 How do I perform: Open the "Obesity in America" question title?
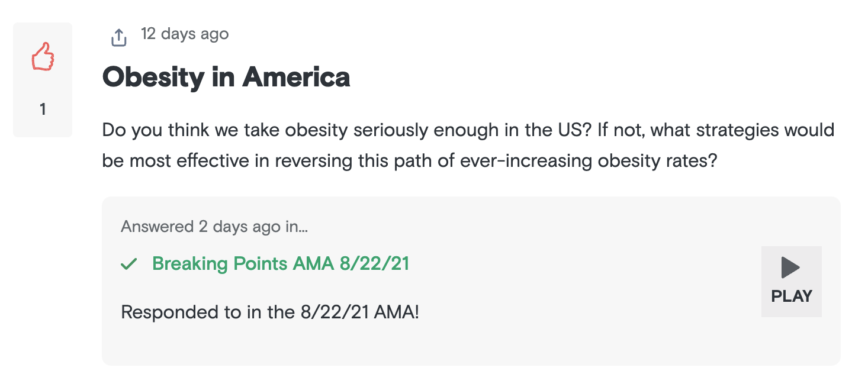[x=226, y=77]
